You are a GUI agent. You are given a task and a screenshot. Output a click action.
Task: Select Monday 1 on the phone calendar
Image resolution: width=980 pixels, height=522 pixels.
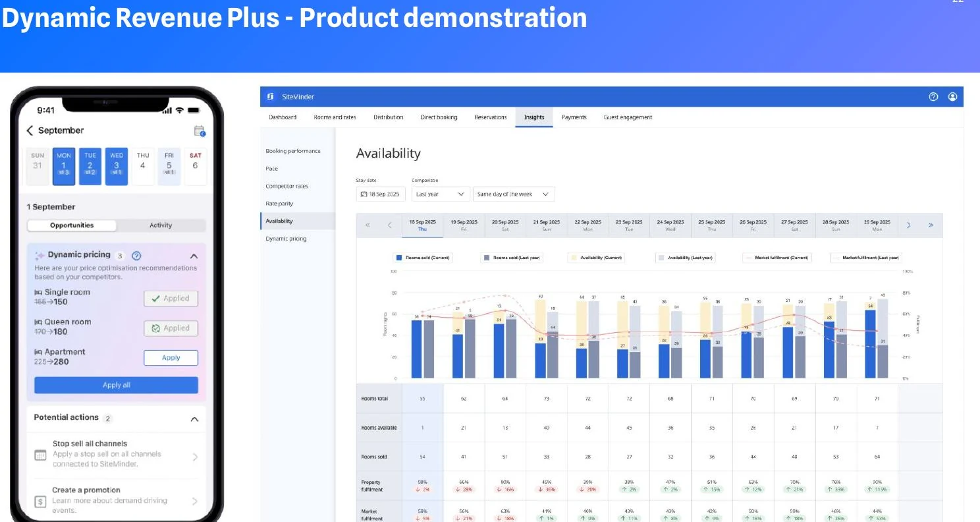pyautogui.click(x=64, y=166)
